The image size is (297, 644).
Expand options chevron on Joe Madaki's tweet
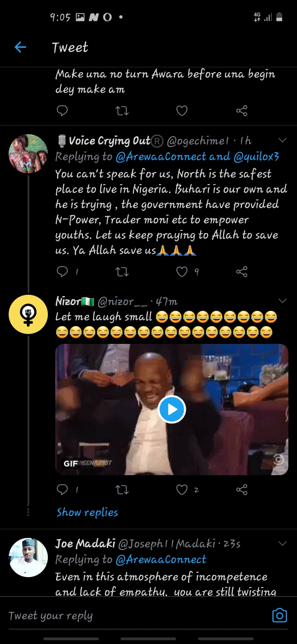coord(283,543)
